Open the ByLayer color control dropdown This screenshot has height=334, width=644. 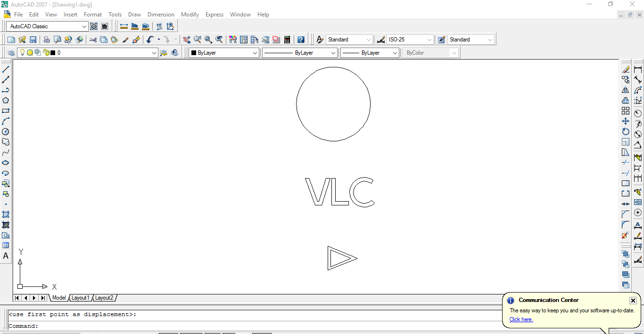click(x=255, y=53)
